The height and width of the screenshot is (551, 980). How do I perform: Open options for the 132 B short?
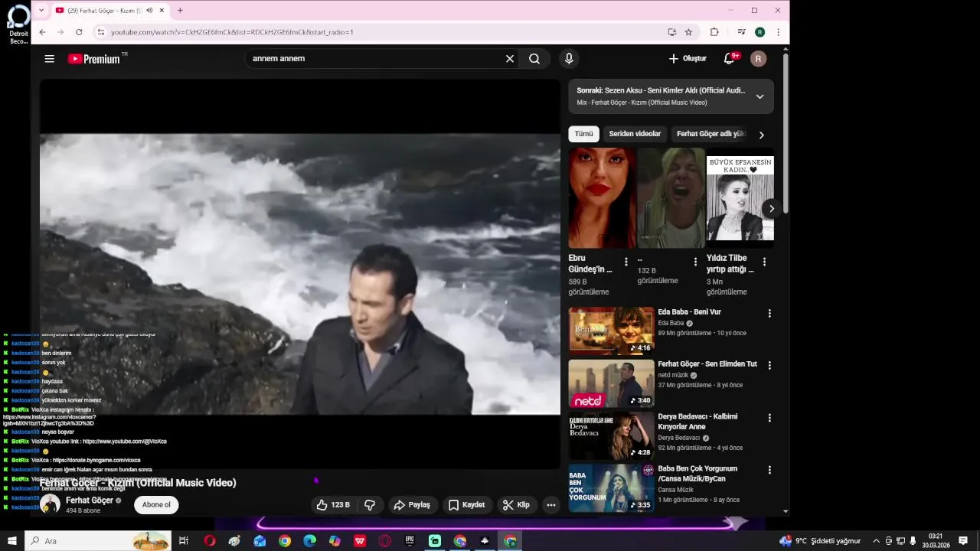click(x=695, y=262)
